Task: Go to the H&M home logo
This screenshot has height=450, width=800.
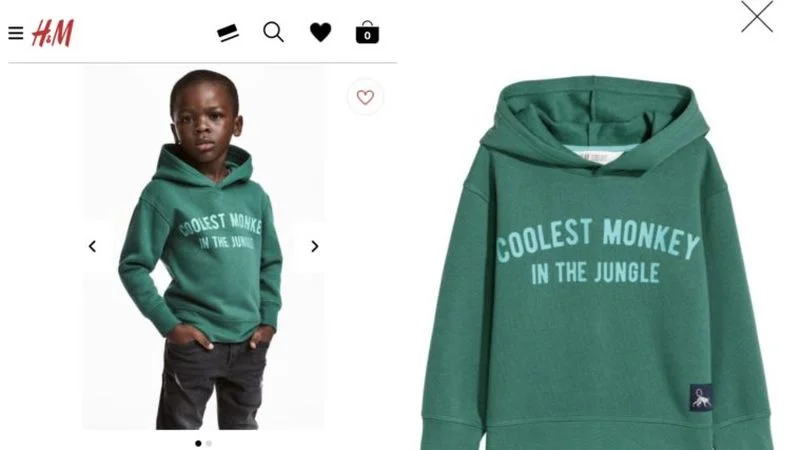Action: (53, 33)
